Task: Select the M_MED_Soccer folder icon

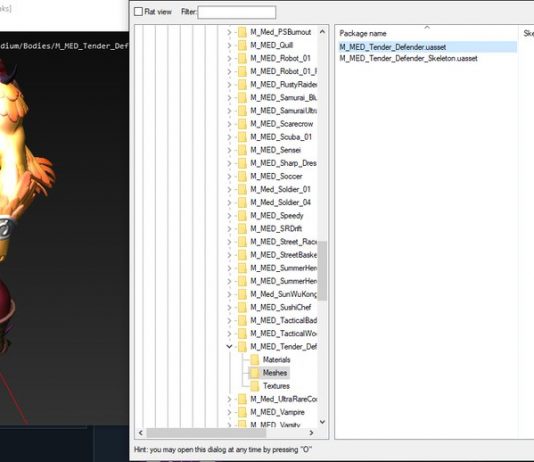Action: 242,176
